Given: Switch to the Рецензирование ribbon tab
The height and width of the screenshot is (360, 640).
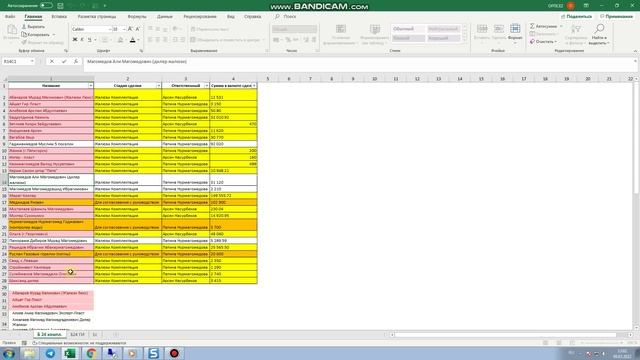Looking at the screenshot, I should pos(200,17).
